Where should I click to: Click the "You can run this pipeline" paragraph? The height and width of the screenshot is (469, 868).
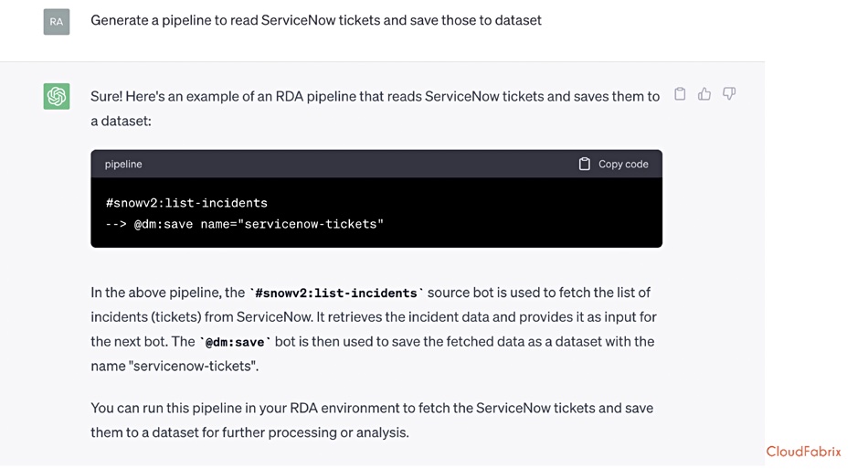372,420
